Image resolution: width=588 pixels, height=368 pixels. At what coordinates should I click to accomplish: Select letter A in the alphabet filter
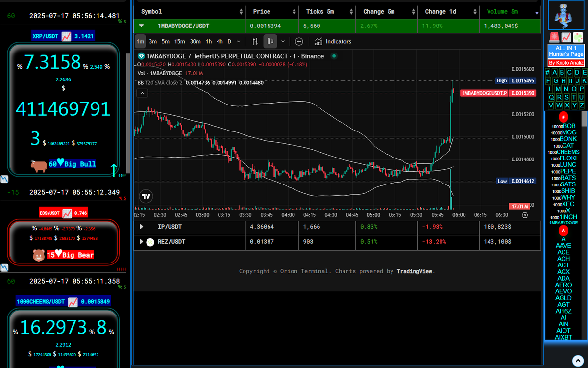pos(555,72)
